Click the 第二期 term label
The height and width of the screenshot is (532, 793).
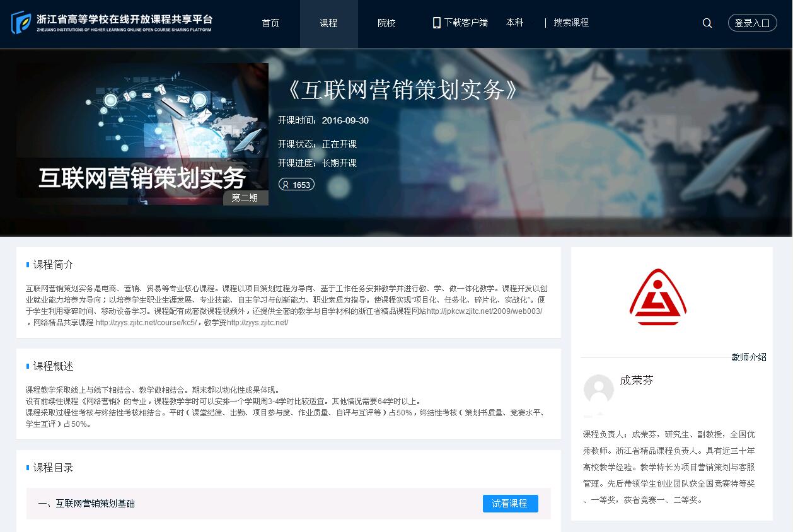click(x=245, y=198)
